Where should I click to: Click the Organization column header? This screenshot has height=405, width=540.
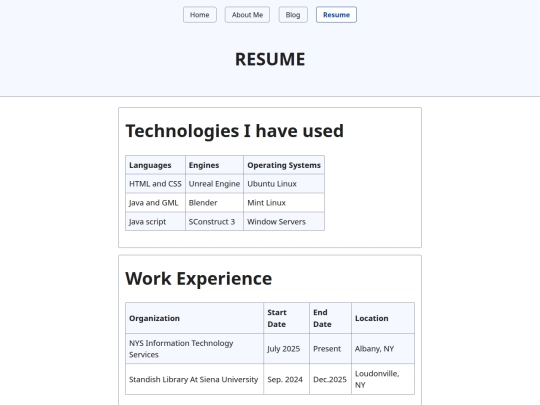pyautogui.click(x=195, y=318)
